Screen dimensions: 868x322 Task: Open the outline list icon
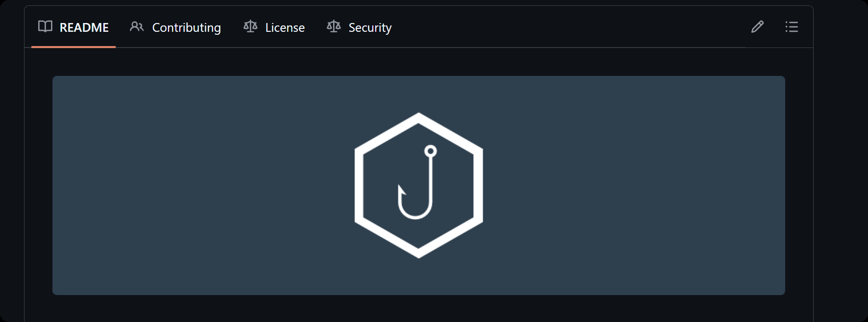792,26
